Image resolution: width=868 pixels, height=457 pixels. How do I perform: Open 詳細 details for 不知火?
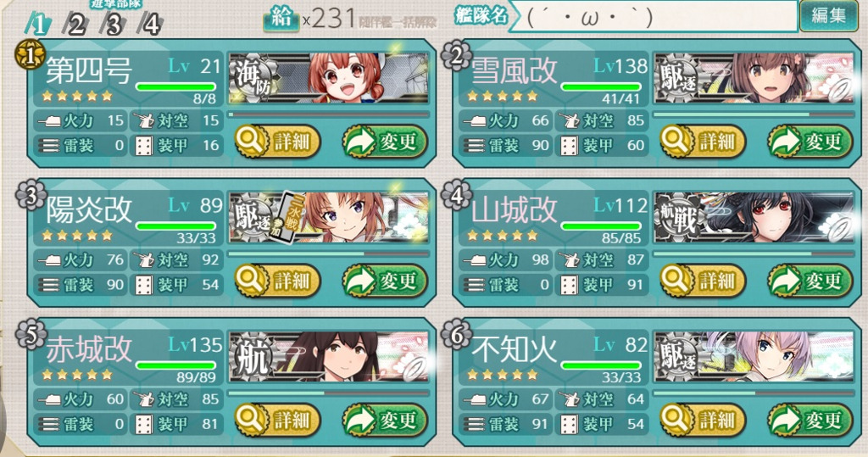point(703,421)
